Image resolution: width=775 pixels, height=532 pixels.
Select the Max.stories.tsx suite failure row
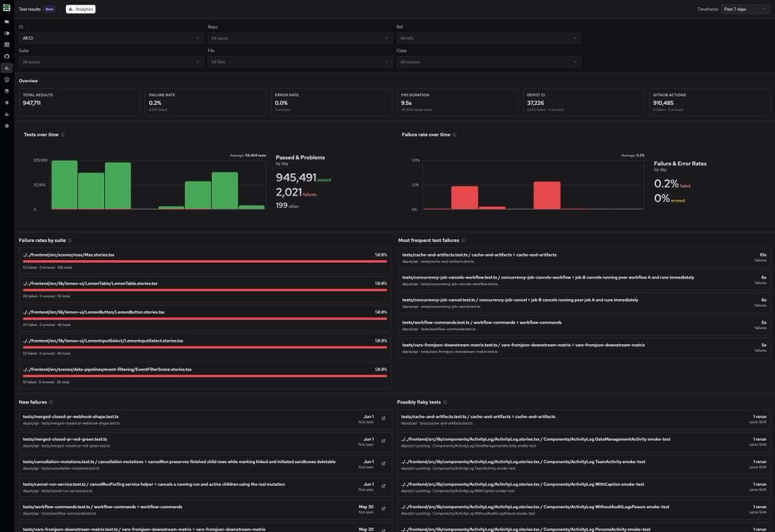point(205,260)
